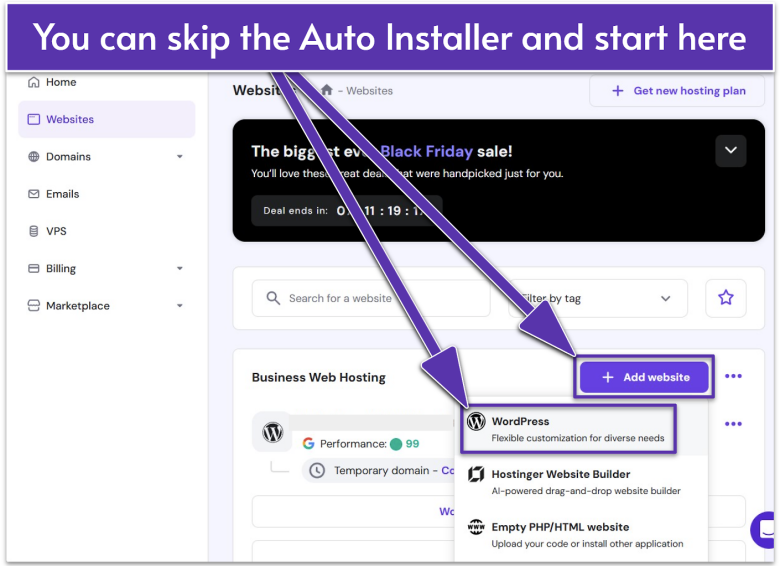780x566 pixels.
Task: Open the Filter by tag dropdown
Action: pyautogui.click(x=598, y=298)
